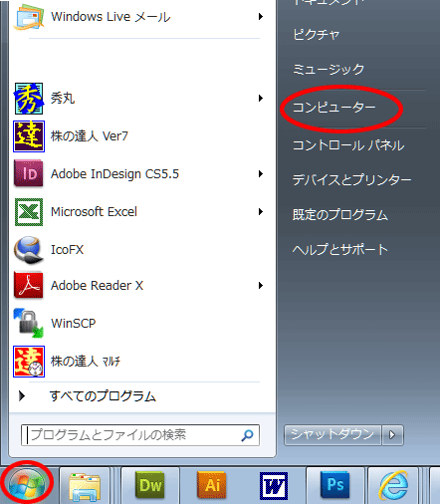Expand the 秀丸 jump list arrow
Screen dimensions: 440x504
(x=261, y=98)
